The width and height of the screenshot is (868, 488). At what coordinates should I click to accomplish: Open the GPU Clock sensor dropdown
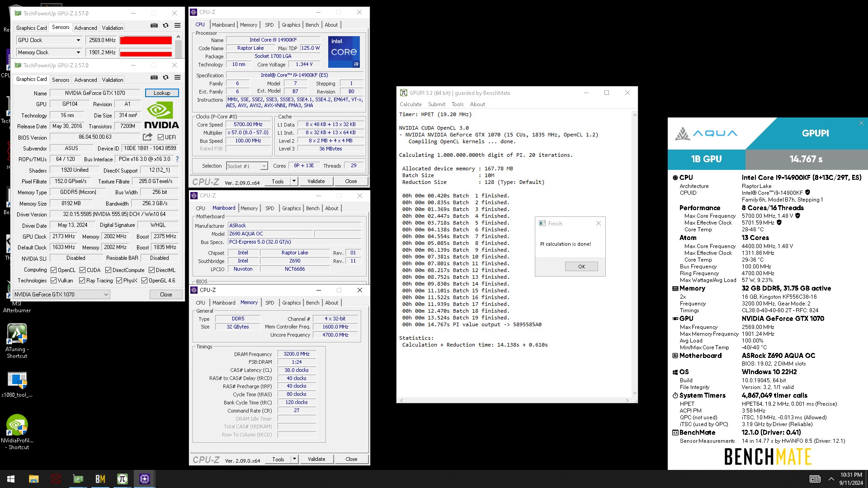point(78,40)
